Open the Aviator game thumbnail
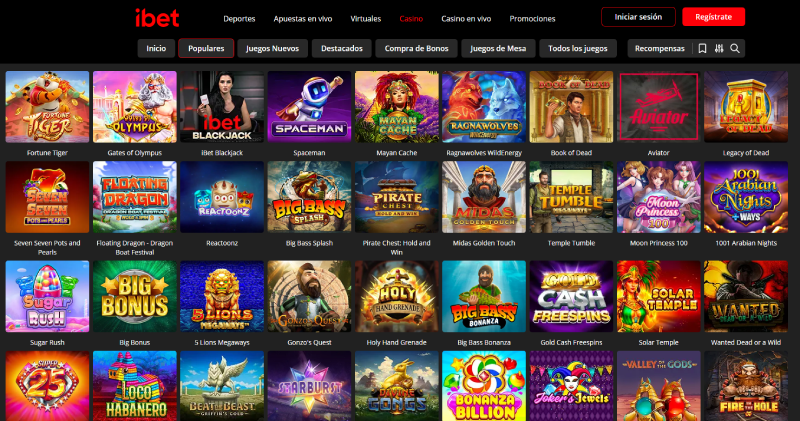800x421 pixels. [x=658, y=107]
